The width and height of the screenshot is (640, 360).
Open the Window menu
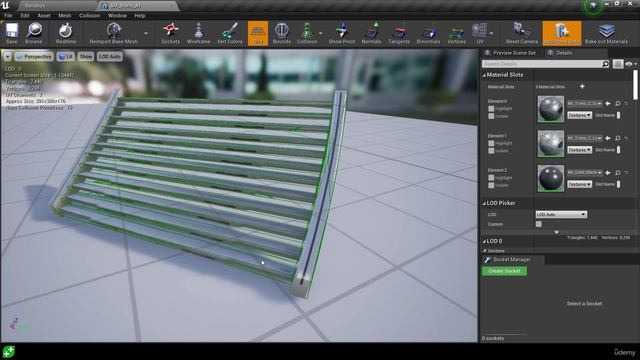[117, 16]
